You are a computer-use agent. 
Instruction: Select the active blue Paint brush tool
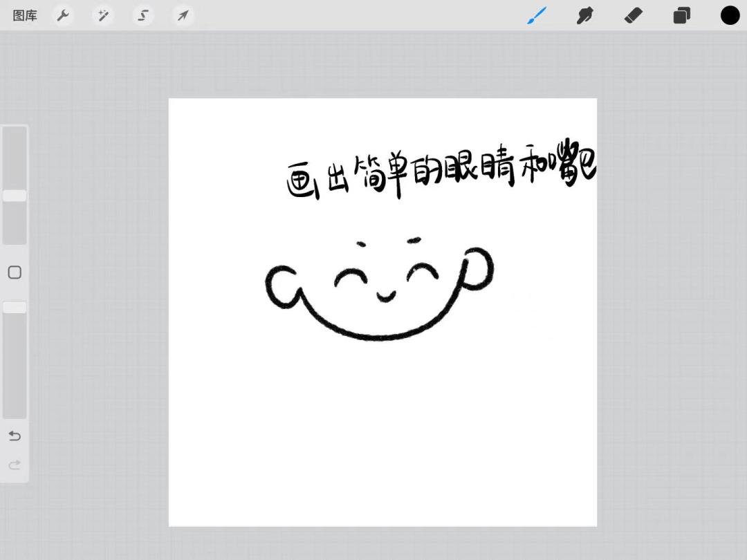[537, 15]
